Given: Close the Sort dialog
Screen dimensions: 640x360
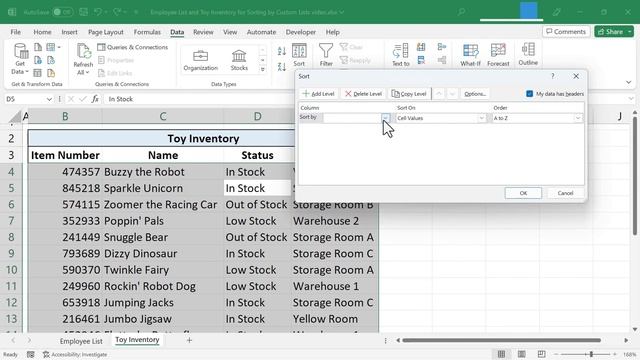Looking at the screenshot, I should (x=576, y=76).
